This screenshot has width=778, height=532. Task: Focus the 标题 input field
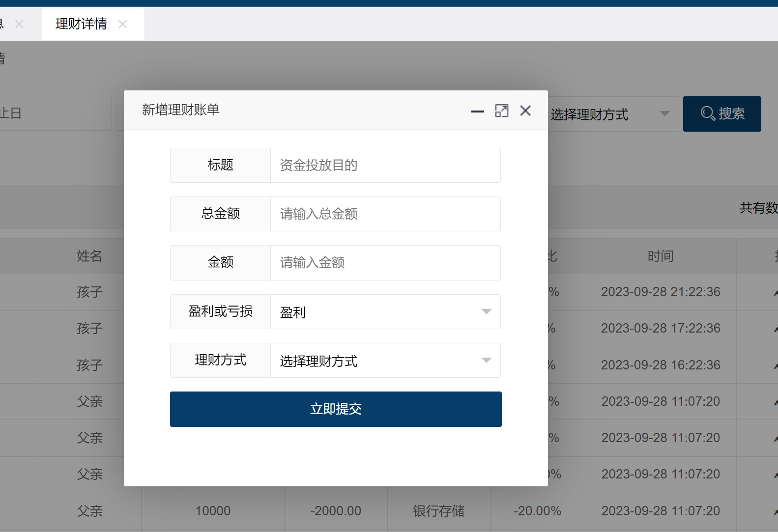click(385, 166)
